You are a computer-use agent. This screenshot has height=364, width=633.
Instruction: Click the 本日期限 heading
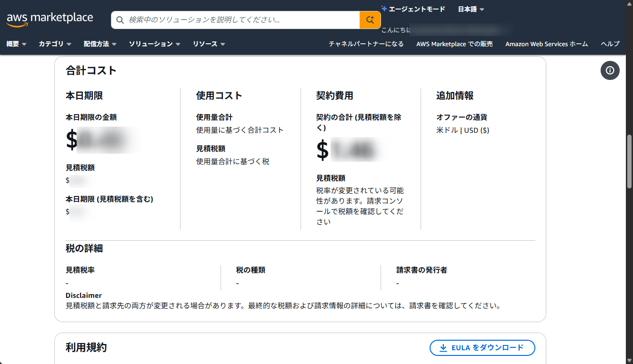click(x=84, y=96)
